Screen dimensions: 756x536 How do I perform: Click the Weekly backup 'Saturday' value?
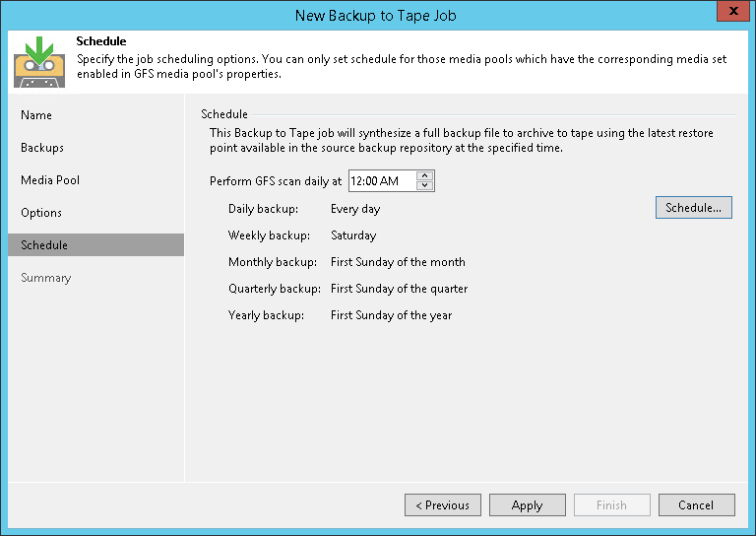(x=353, y=235)
